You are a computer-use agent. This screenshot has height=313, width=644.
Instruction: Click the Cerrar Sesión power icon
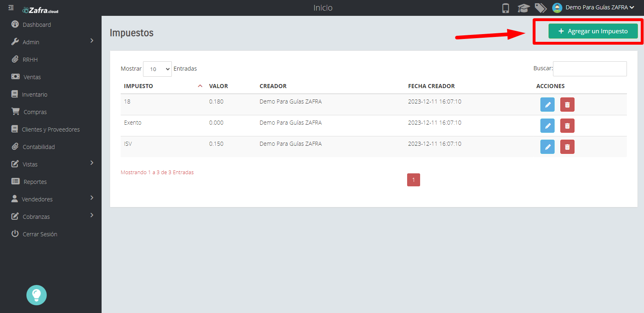[x=15, y=233]
